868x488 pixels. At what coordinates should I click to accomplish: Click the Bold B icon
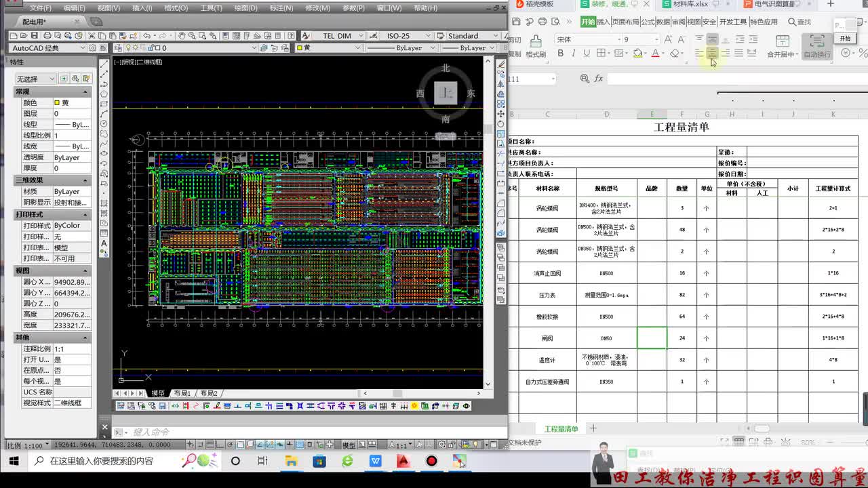click(560, 53)
